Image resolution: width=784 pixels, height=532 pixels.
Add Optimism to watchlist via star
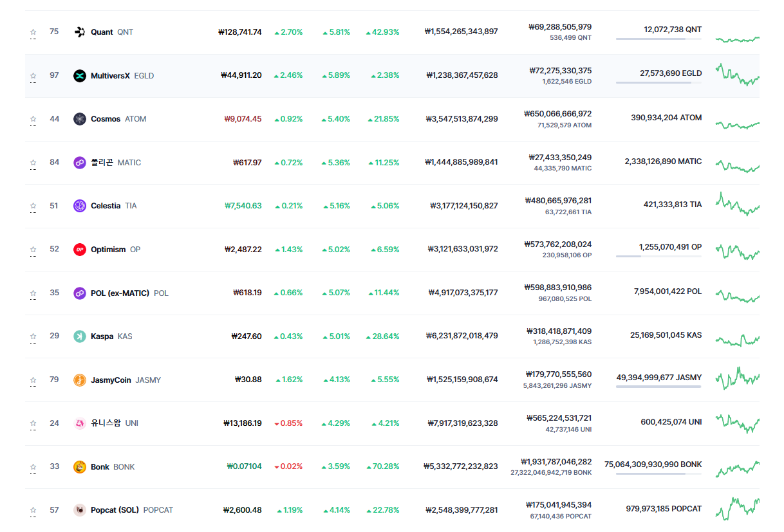(33, 250)
